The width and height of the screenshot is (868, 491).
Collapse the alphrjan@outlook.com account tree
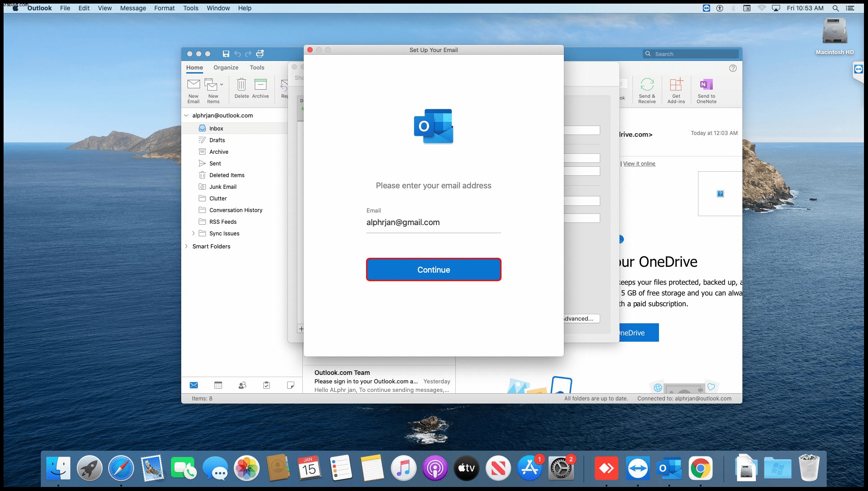(x=186, y=115)
